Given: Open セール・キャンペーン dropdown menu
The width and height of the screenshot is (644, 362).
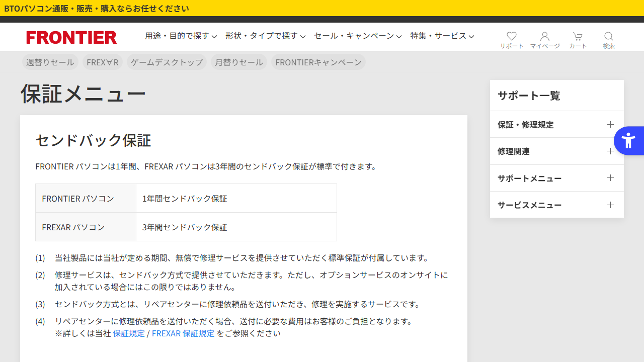Looking at the screenshot, I should [358, 36].
